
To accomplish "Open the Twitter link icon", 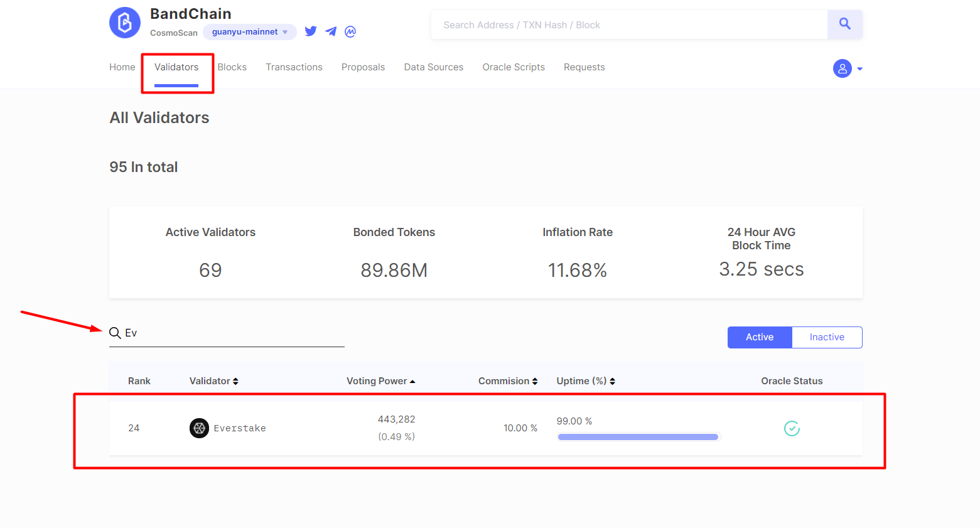I will (x=311, y=31).
